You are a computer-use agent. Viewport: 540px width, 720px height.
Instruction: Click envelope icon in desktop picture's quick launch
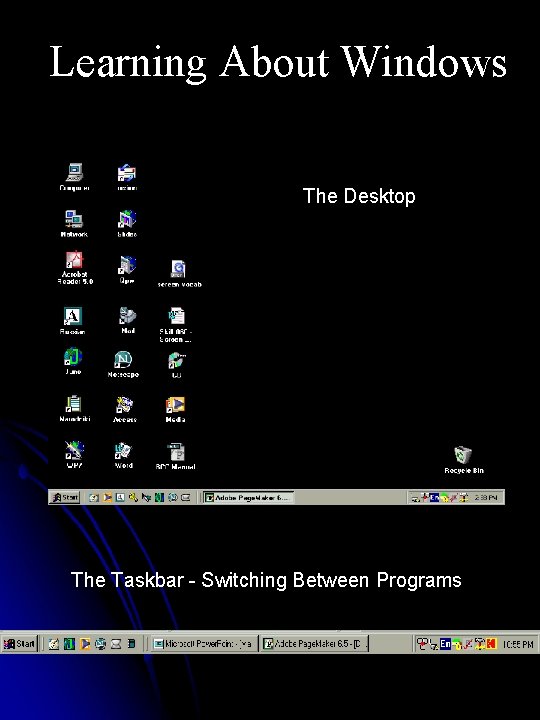[x=186, y=497]
